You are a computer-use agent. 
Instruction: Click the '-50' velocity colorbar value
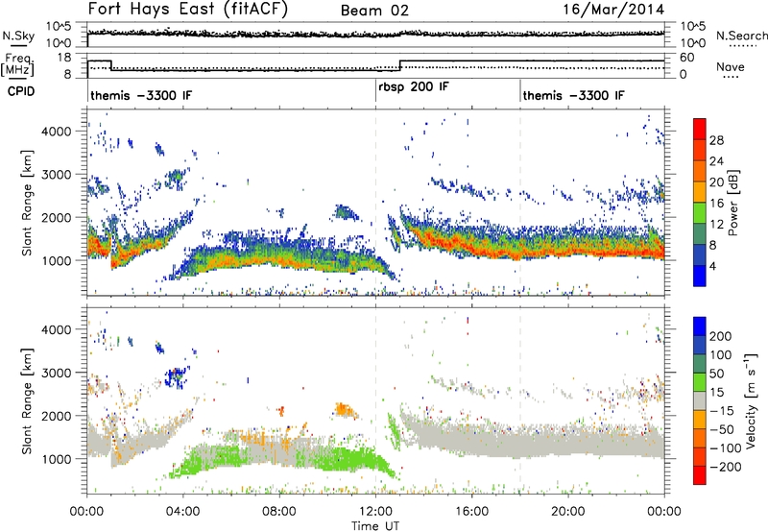click(722, 429)
